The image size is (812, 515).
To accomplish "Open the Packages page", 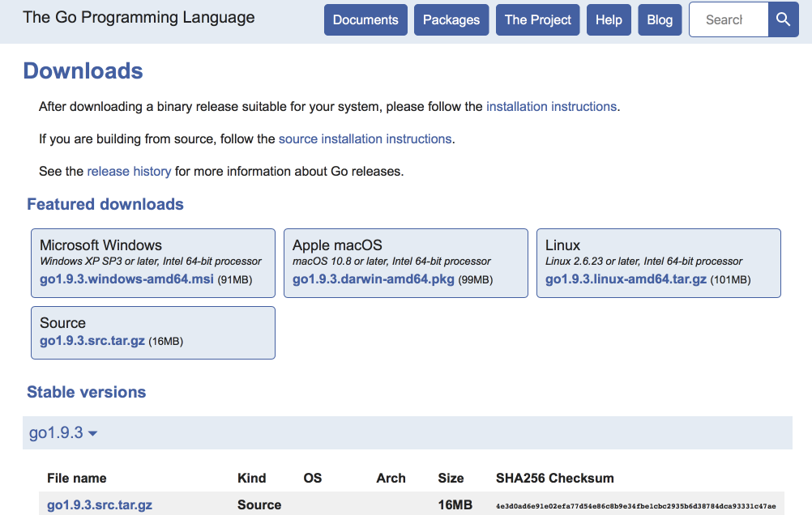I will (451, 19).
